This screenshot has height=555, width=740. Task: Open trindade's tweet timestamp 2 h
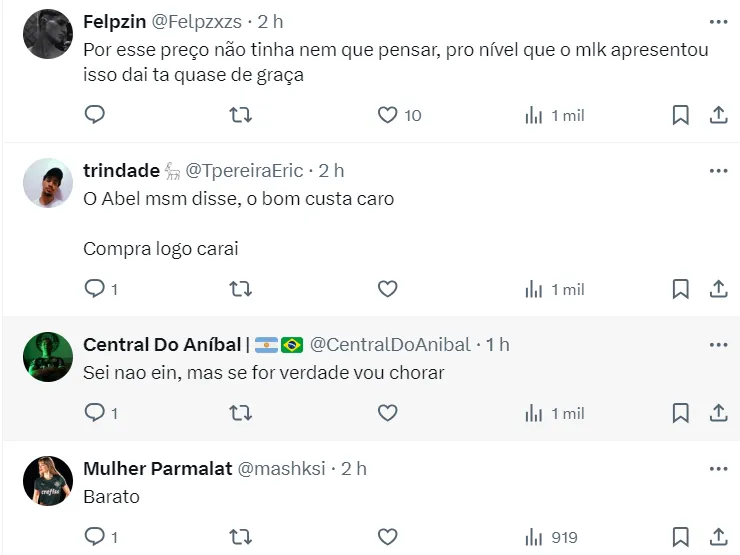point(332,171)
